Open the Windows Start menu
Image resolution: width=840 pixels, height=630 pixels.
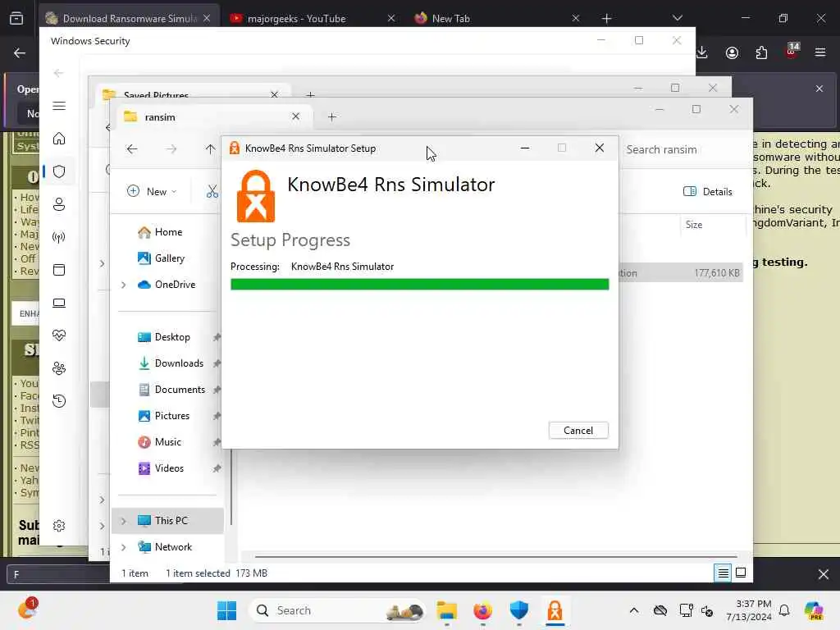coord(226,610)
